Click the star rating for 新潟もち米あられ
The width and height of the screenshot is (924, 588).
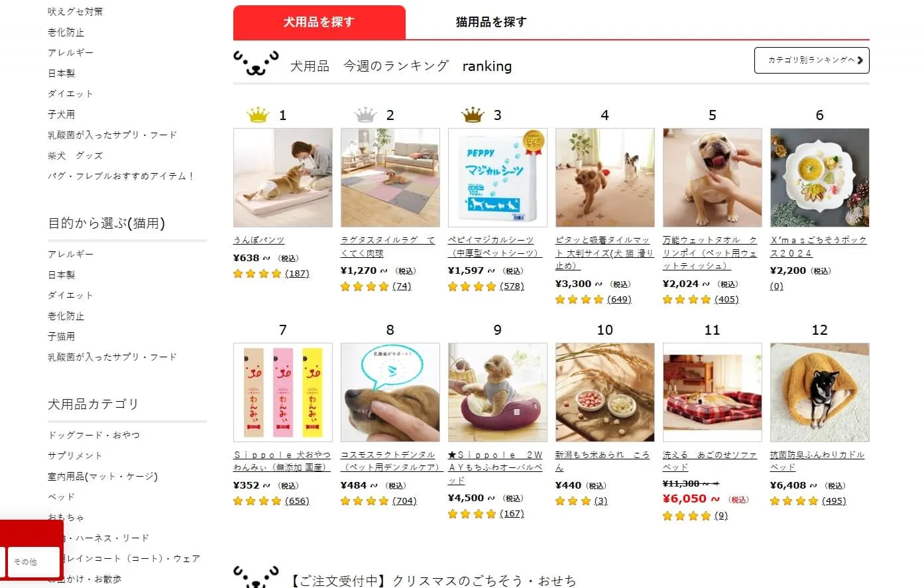pyautogui.click(x=573, y=501)
